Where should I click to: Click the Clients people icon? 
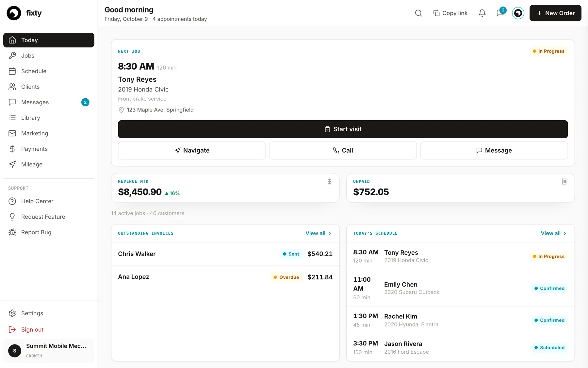pos(12,87)
